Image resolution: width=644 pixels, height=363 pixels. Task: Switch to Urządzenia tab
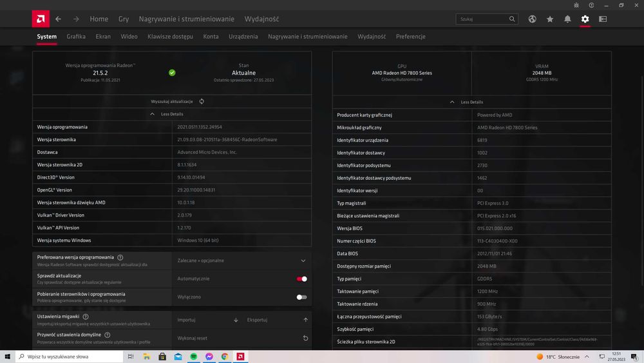pyautogui.click(x=243, y=37)
